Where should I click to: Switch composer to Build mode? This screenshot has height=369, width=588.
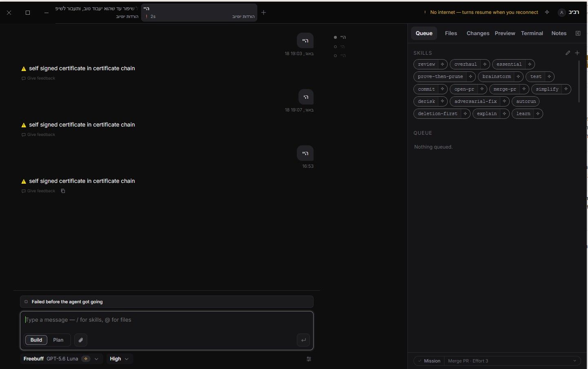click(x=36, y=340)
